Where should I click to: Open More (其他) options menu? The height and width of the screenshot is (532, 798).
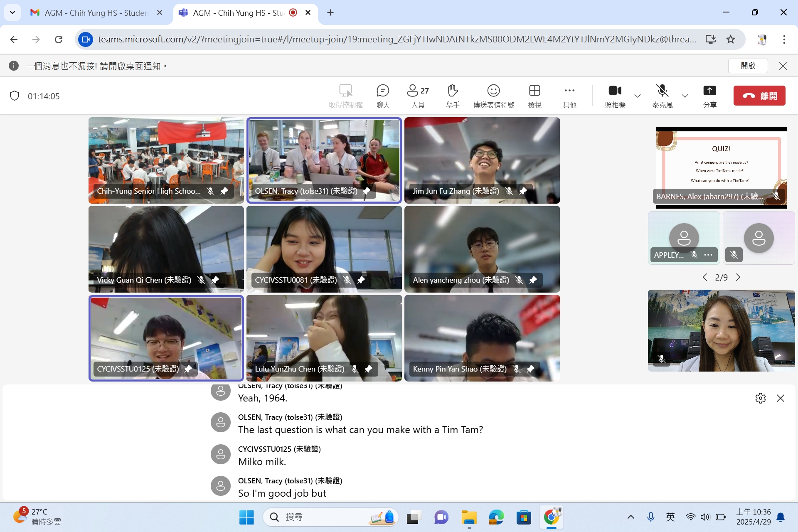coord(569,96)
